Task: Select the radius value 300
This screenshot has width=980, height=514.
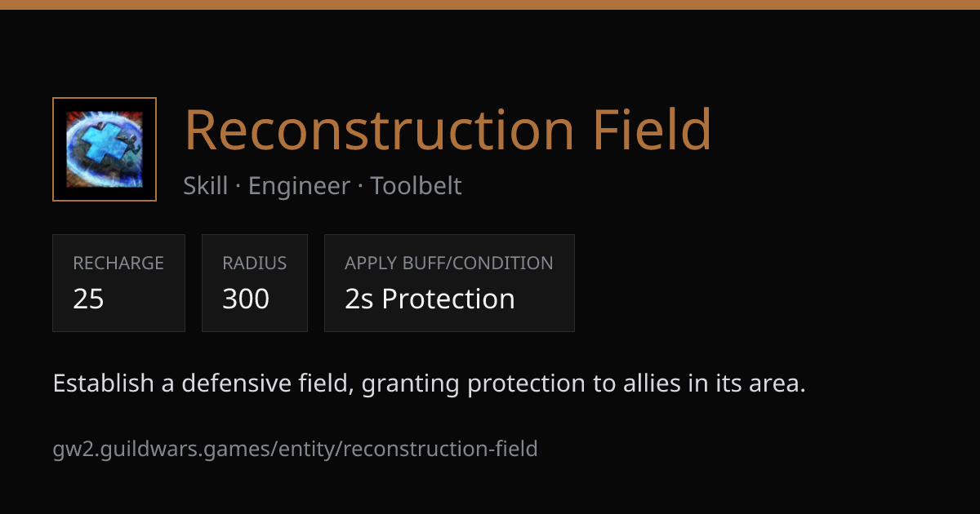Action: pyautogui.click(x=246, y=299)
